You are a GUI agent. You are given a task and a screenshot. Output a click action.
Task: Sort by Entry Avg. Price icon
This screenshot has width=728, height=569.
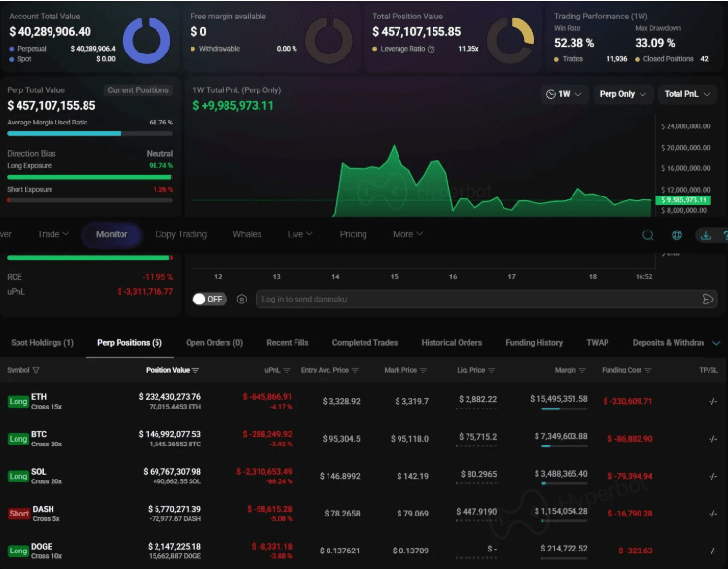click(x=355, y=371)
